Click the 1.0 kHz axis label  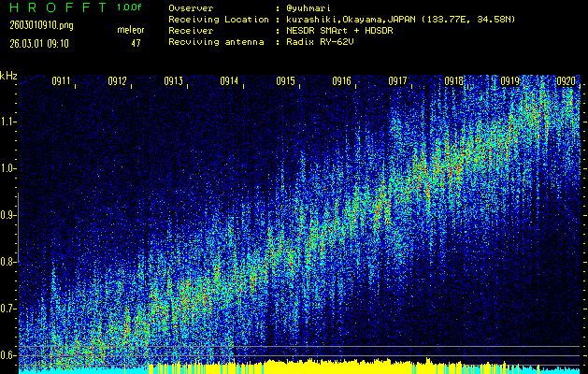click(x=8, y=168)
